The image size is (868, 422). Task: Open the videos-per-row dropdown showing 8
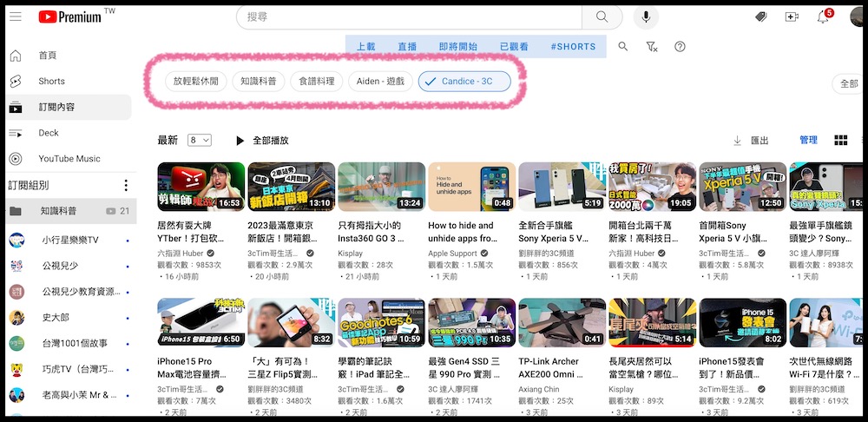coord(200,141)
